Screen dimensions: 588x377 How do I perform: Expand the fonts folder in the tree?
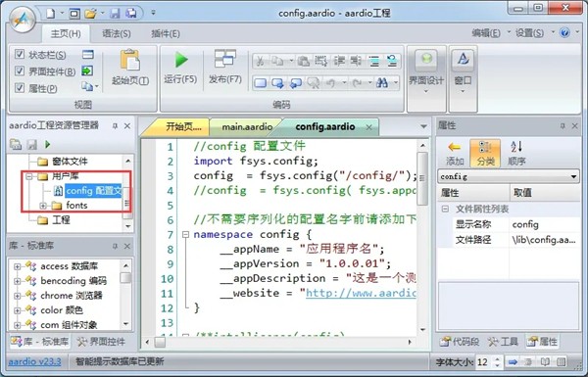pos(43,206)
